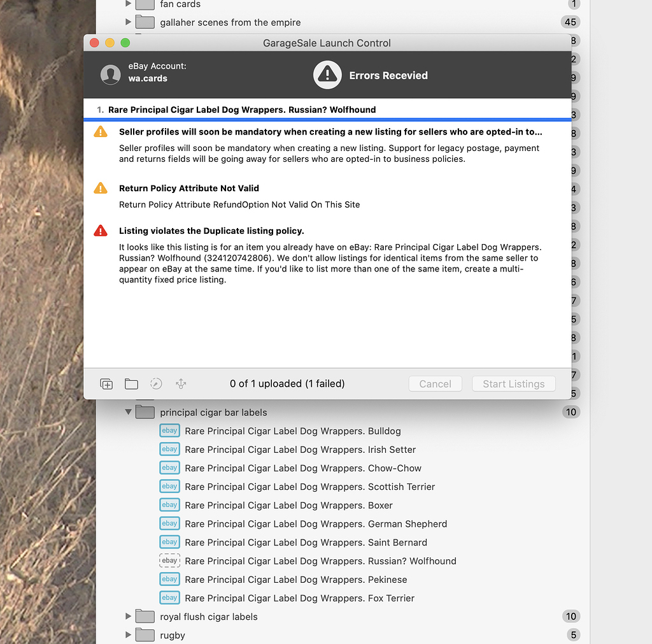The width and height of the screenshot is (652, 644).
Task: Click the ebay icon next to Pekinese listing
Action: (169, 579)
